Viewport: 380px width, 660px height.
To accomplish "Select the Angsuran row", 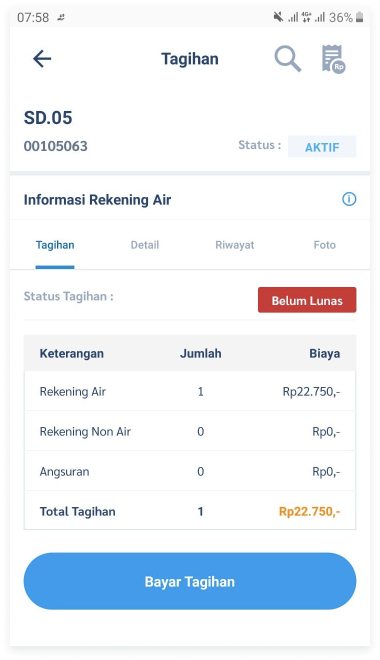I will (190, 471).
